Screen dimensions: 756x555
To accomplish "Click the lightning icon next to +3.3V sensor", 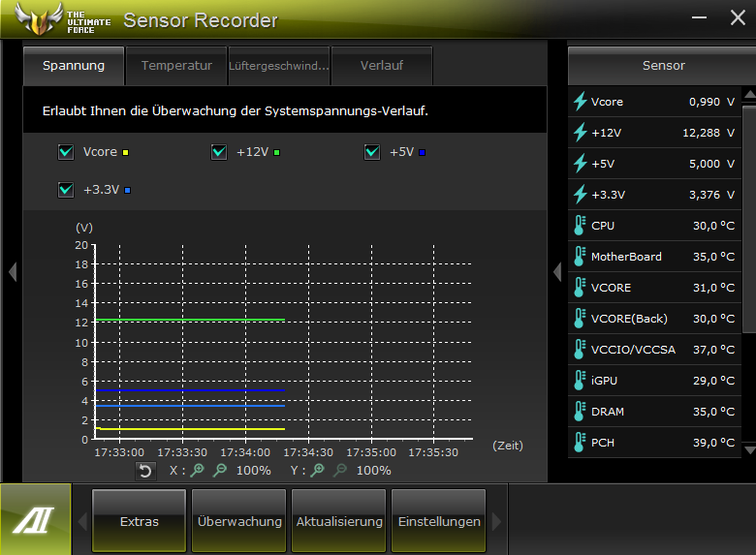I will [x=580, y=195].
